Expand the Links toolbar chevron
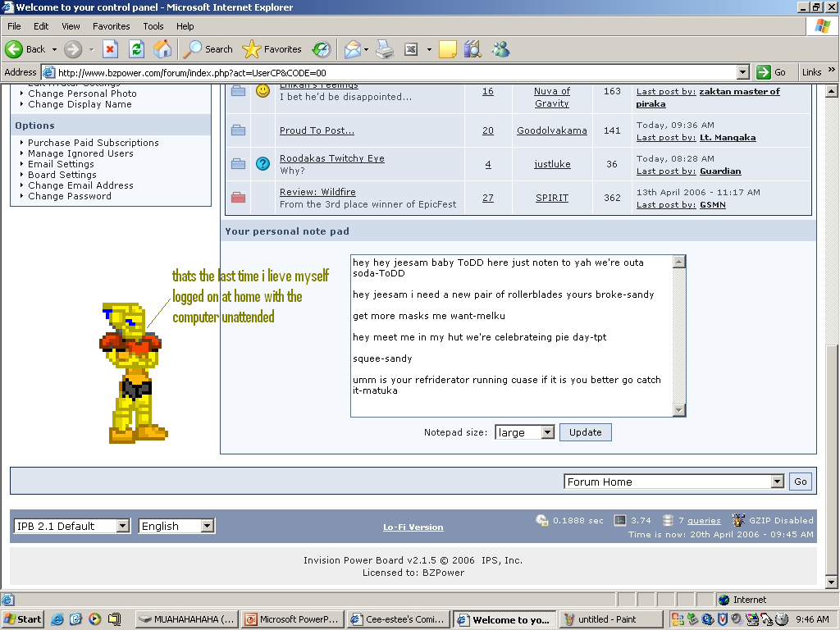The height and width of the screenshot is (630, 840). coord(832,70)
